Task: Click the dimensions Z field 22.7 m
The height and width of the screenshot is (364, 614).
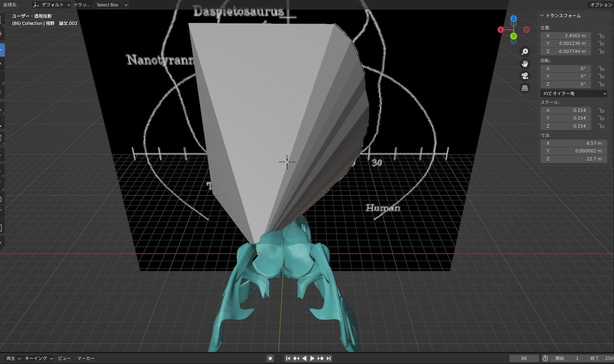Action: tap(573, 159)
